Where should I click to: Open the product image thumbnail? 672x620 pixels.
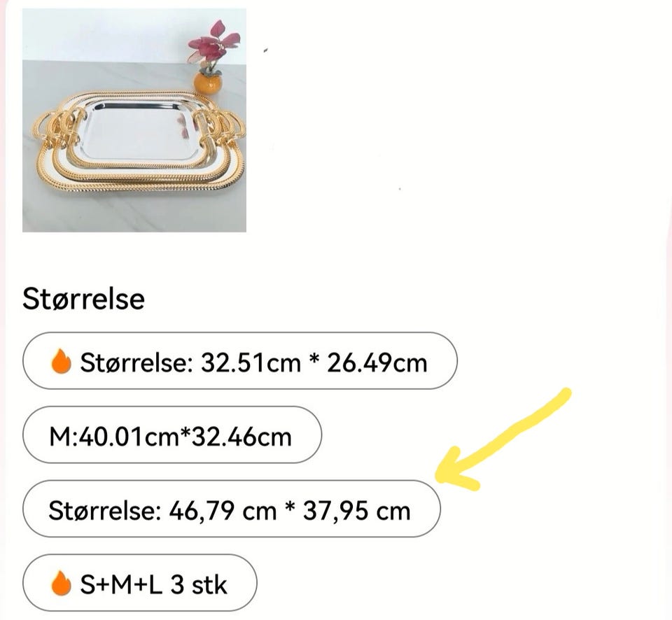[133, 119]
